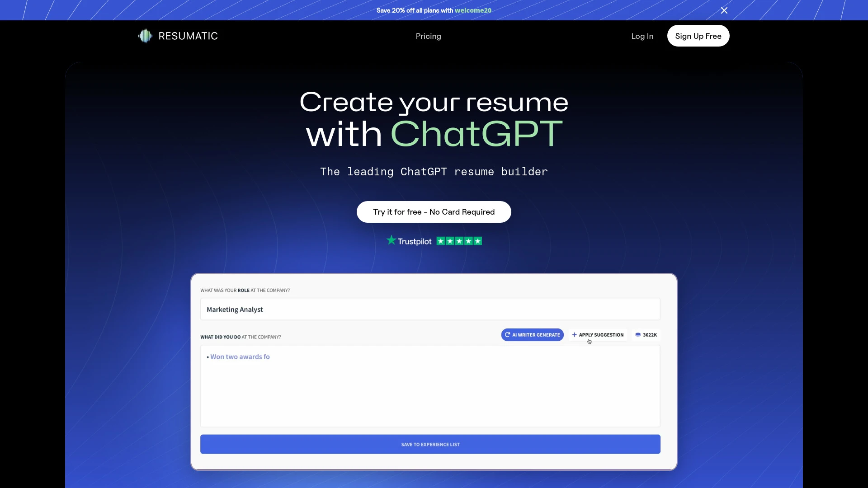Click the APPLY SUGGESTION button
The height and width of the screenshot is (488, 868).
[598, 335]
